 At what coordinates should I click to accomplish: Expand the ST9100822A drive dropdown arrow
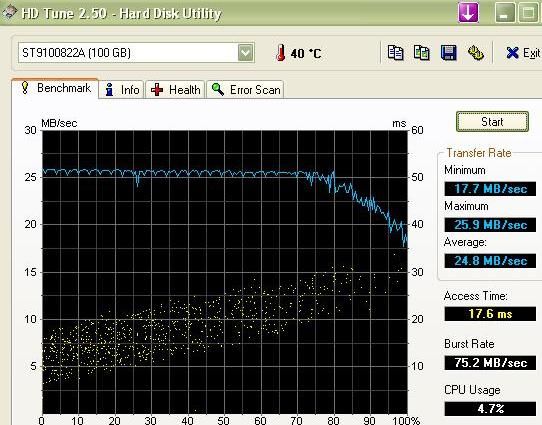coord(245,53)
